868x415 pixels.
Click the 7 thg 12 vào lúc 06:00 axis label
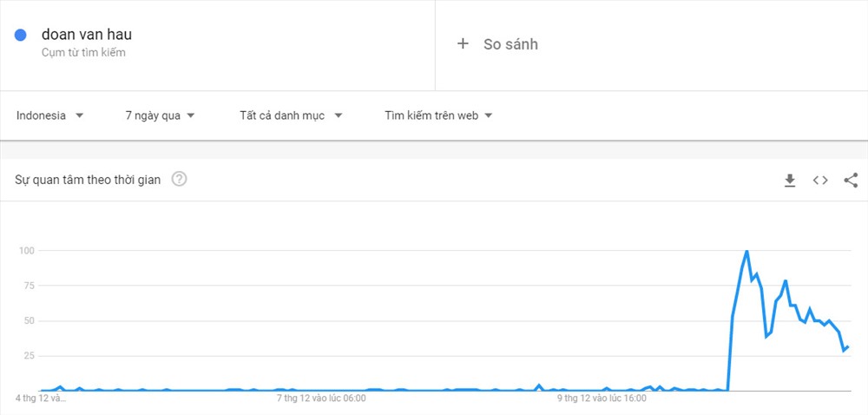tap(321, 398)
